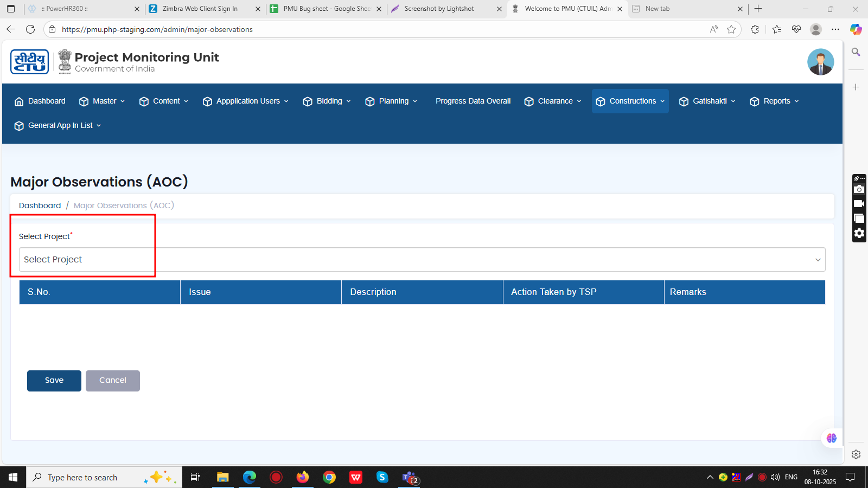Click the edge sidebar settings gear

tap(856, 454)
